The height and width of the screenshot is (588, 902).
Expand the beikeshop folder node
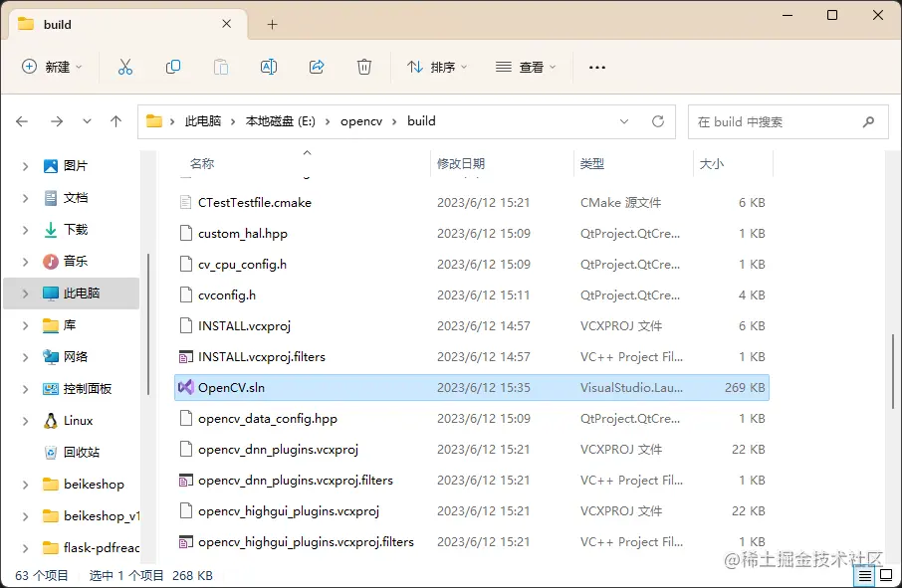(x=25, y=485)
